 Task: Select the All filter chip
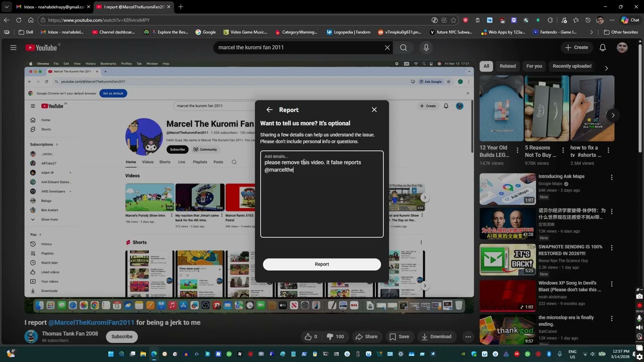tap(486, 66)
